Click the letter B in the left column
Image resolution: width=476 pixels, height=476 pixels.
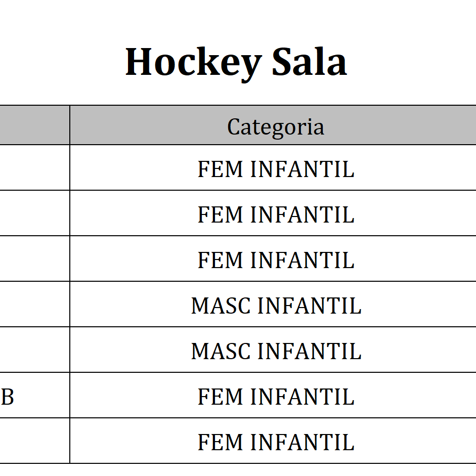click(x=8, y=398)
